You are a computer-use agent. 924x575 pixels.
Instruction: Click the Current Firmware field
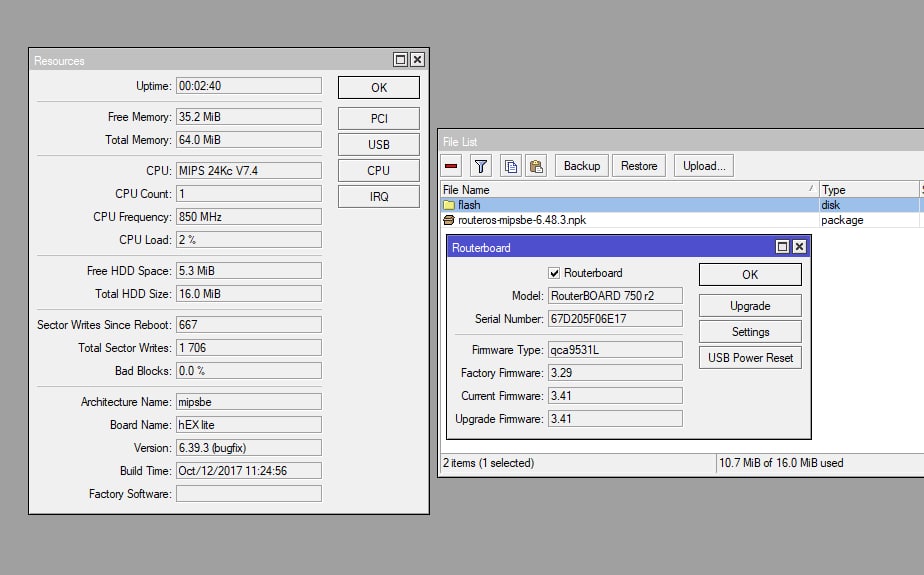click(615, 396)
